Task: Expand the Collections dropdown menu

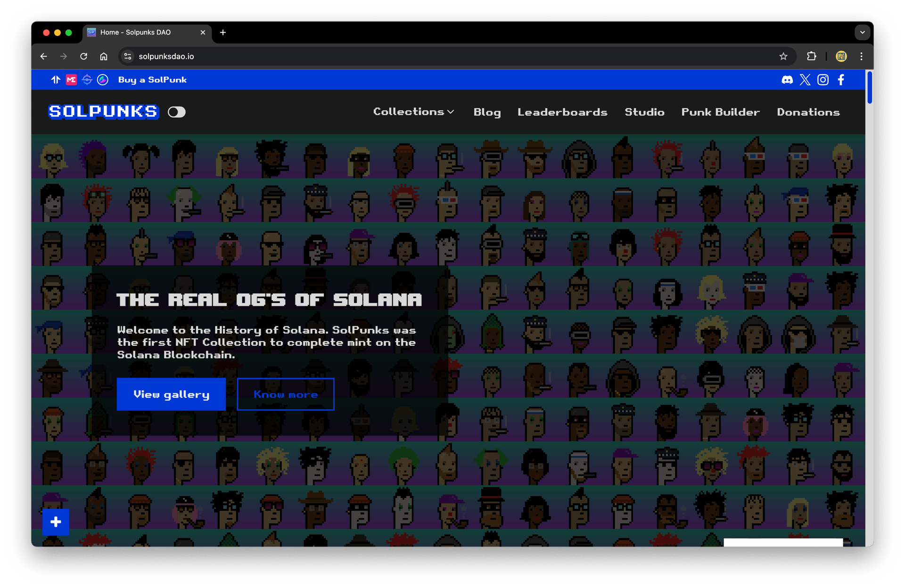Action: 413,112
